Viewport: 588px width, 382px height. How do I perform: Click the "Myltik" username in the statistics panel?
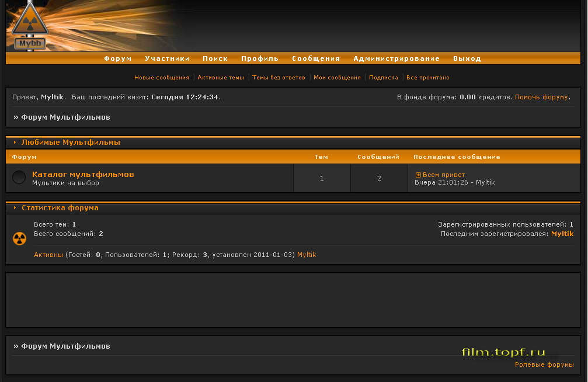[562, 233]
